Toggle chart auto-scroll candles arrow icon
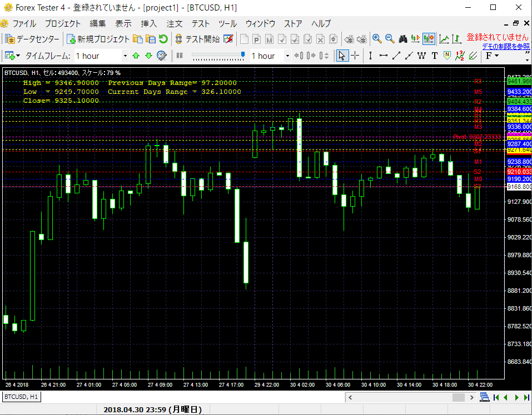The image size is (532, 415). pos(415,39)
